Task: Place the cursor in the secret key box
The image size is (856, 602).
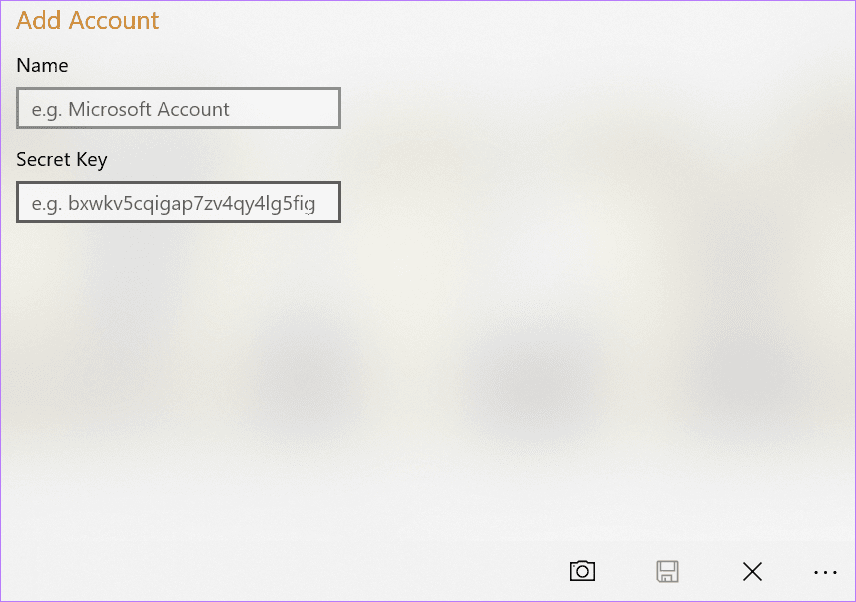Action: (x=179, y=202)
